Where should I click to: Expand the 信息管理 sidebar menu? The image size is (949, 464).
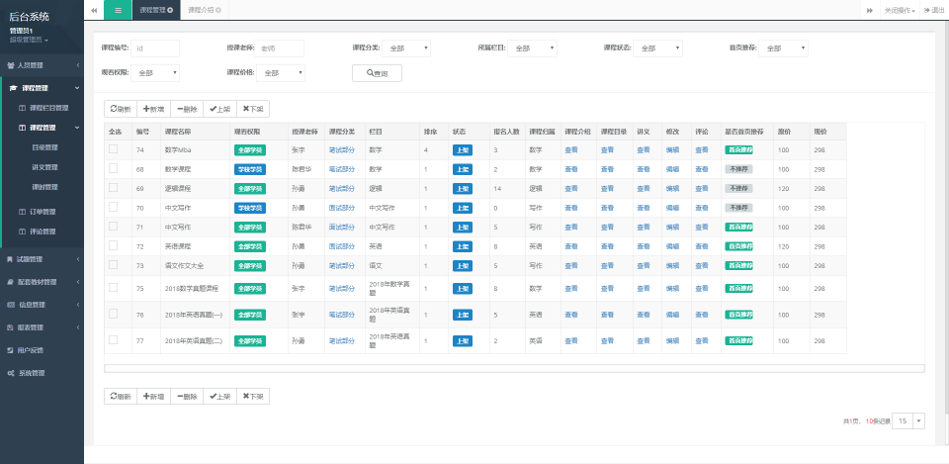42,305
